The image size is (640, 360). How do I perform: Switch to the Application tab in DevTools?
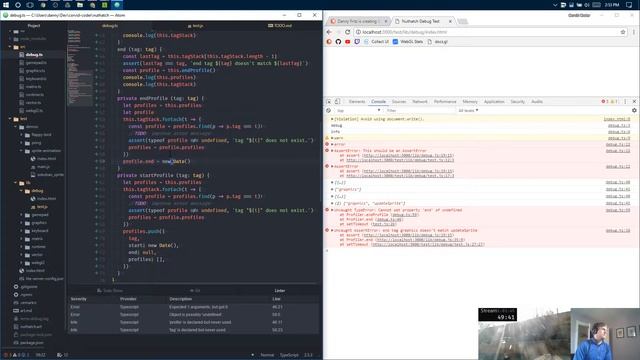point(494,101)
